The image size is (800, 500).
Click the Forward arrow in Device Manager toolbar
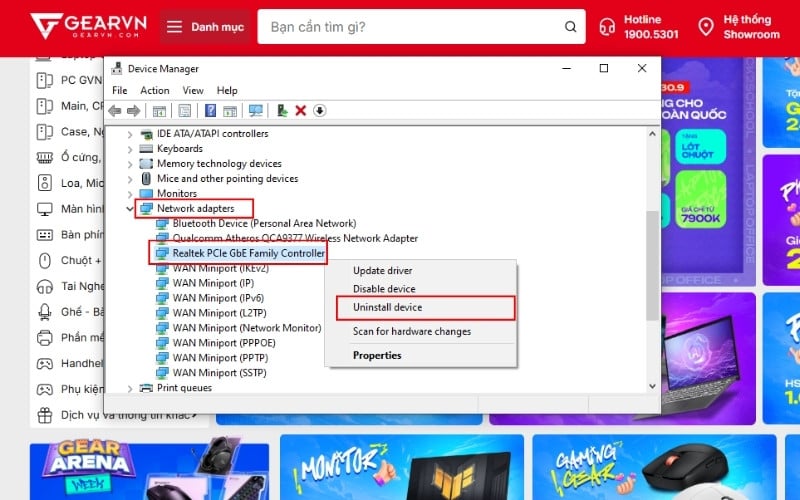(x=133, y=111)
